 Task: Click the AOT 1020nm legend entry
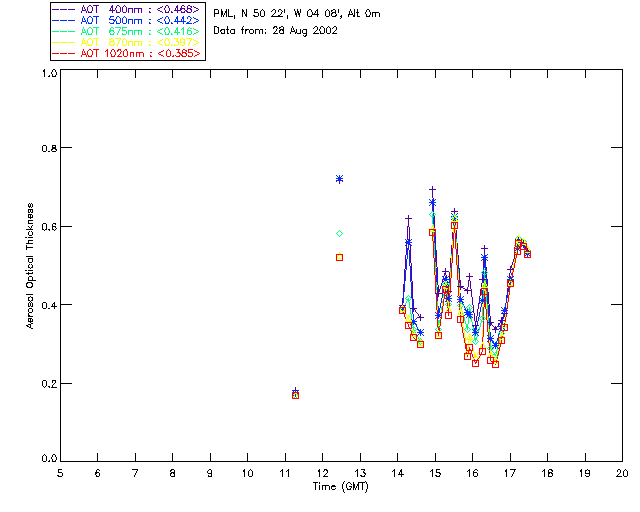pos(126,53)
